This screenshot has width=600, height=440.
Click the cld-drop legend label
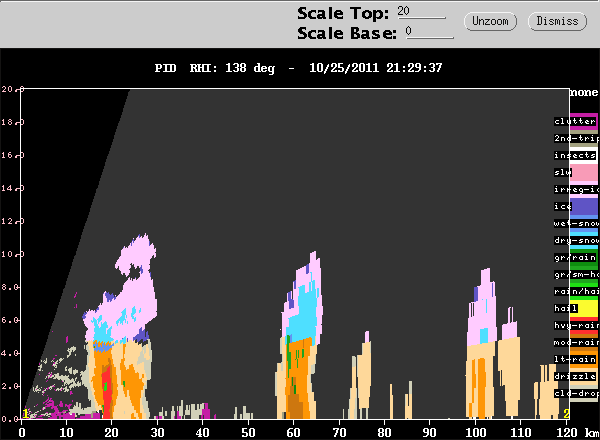coord(576,393)
